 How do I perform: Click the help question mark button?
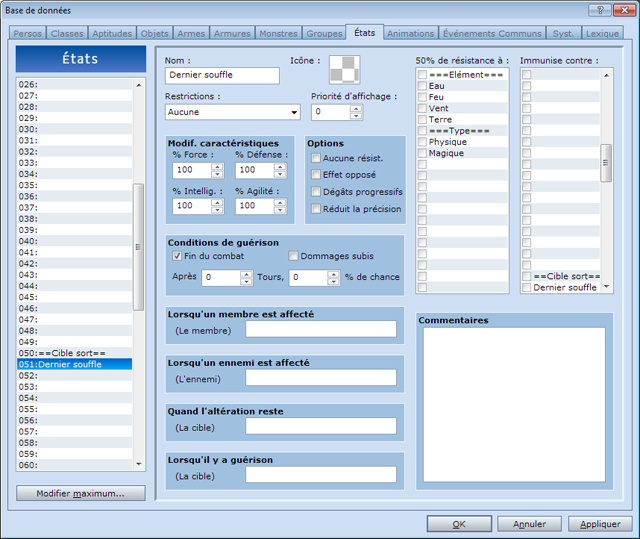point(600,10)
